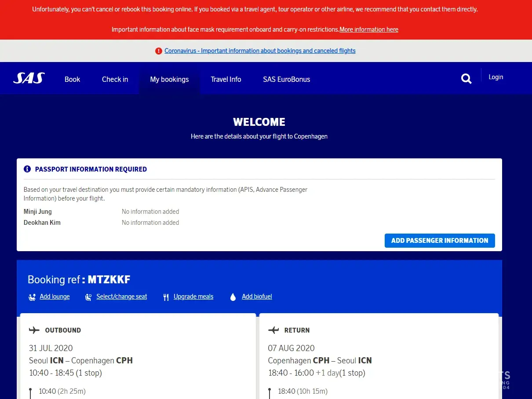Click the 10:40 - 18:45 (1 stop) time
532x399 pixels.
pos(66,373)
